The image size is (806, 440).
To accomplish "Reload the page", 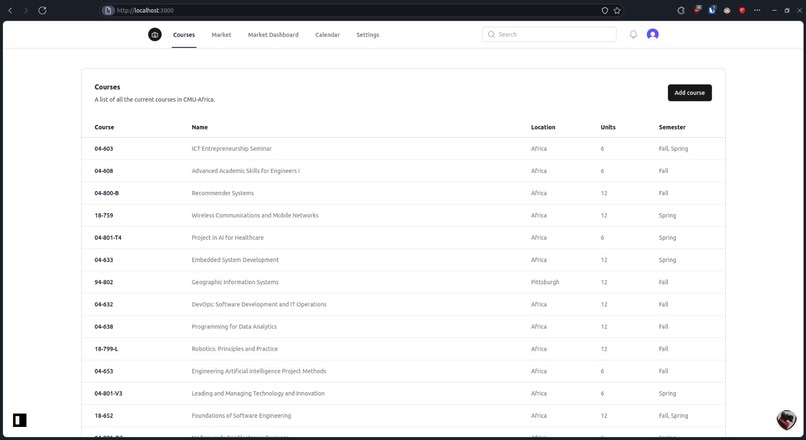I will (43, 10).
